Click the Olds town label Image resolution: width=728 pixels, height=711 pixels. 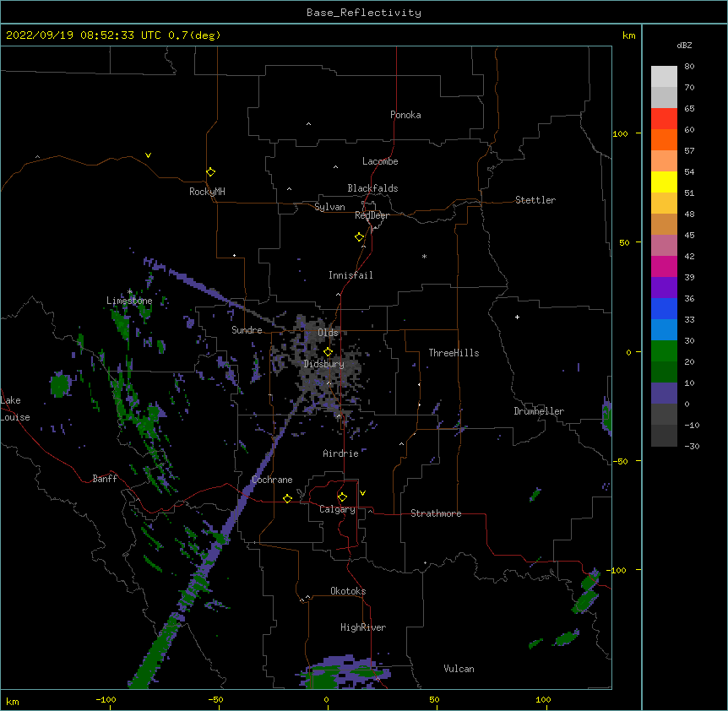click(x=328, y=333)
